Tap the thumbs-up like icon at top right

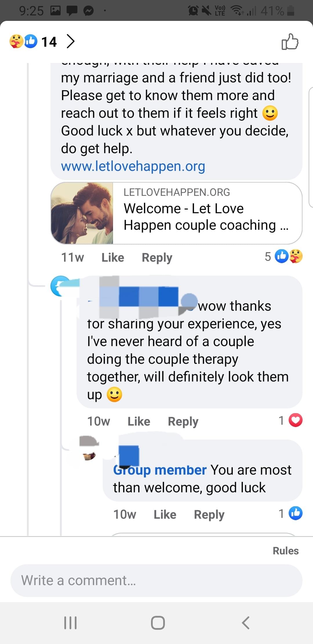click(290, 42)
